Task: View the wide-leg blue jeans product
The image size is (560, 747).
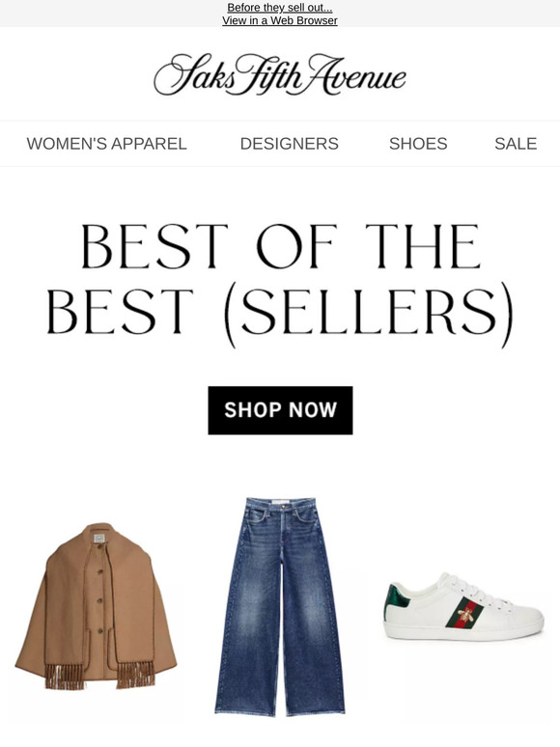Action: (280, 606)
